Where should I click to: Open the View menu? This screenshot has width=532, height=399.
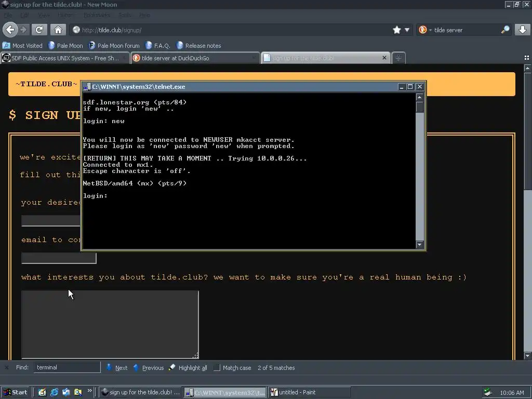[x=44, y=15]
